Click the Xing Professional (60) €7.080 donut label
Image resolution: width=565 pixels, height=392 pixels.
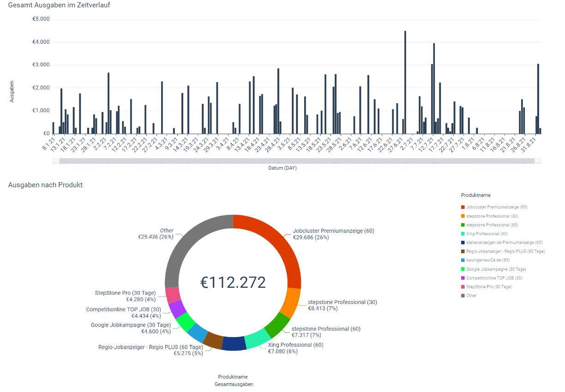tap(295, 348)
